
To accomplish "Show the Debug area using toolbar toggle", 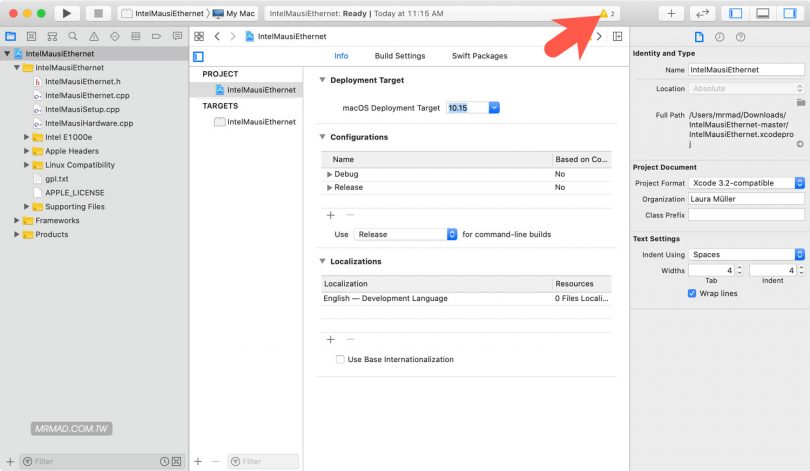I will click(762, 13).
